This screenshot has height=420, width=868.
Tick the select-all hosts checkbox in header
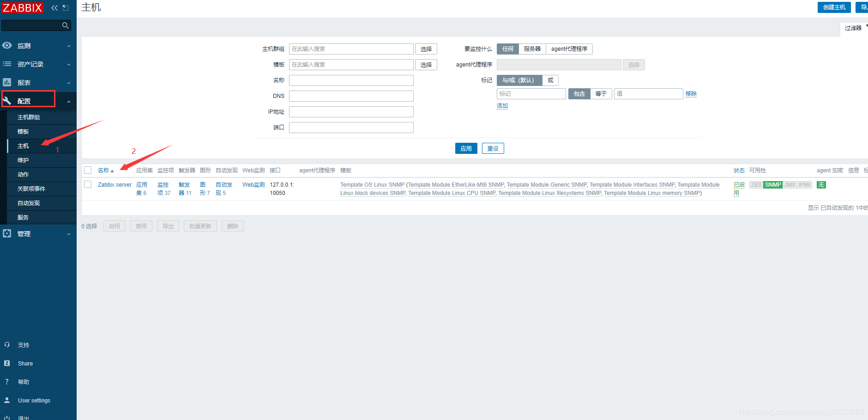88,170
